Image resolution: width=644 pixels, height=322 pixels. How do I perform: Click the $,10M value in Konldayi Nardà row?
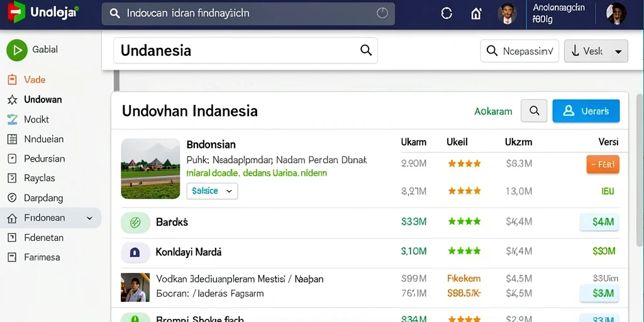click(x=414, y=251)
